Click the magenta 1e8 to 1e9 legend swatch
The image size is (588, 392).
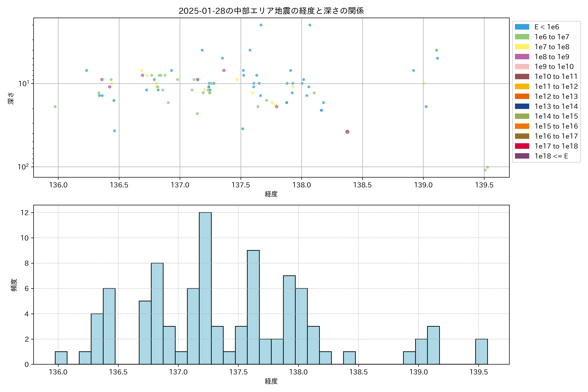[x=522, y=57]
